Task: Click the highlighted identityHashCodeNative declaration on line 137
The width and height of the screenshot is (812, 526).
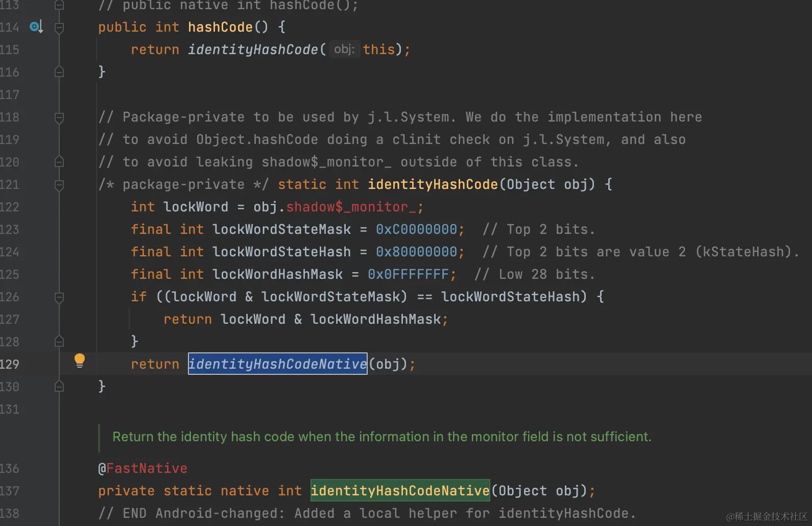Action: pyautogui.click(x=400, y=491)
